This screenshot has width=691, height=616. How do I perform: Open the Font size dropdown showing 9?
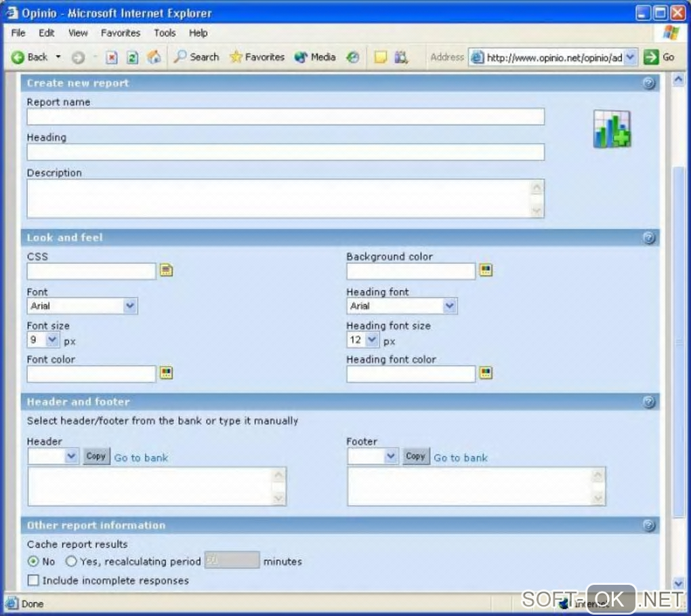pyautogui.click(x=43, y=340)
